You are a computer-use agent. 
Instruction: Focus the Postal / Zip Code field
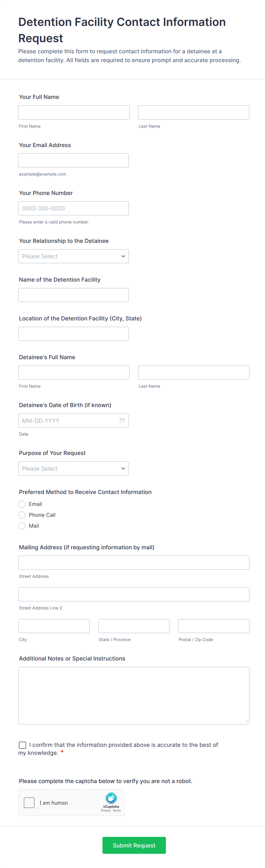[x=213, y=626]
